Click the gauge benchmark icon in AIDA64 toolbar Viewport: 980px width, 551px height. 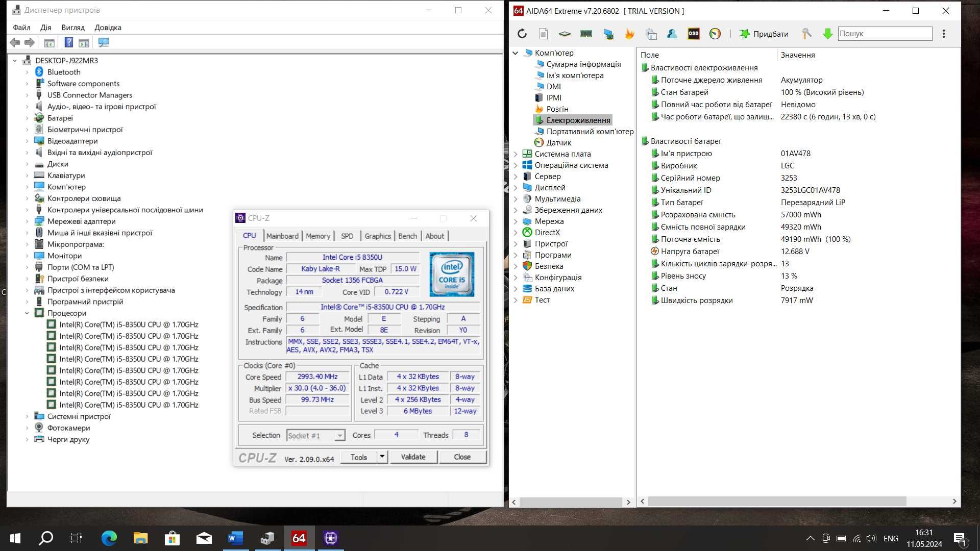pyautogui.click(x=715, y=34)
